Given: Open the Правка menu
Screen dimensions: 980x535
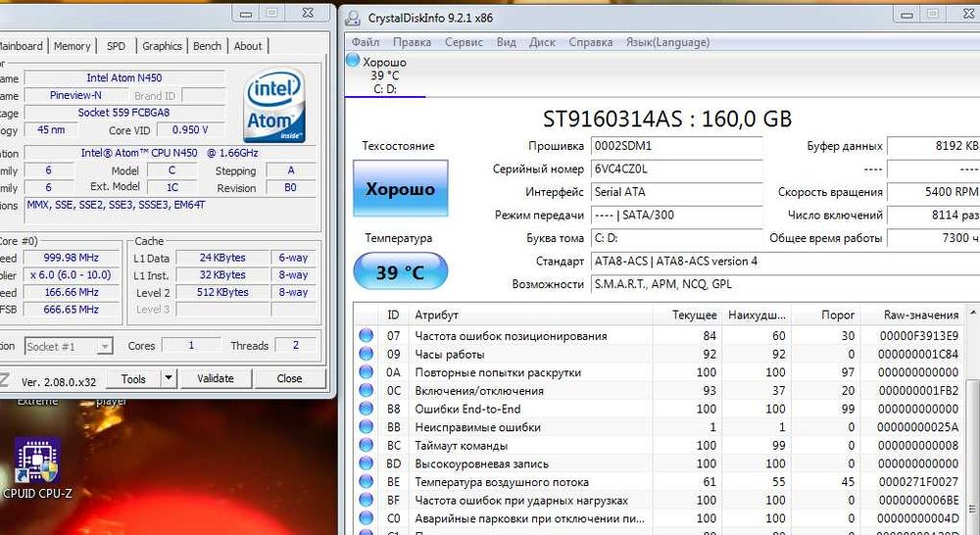Looking at the screenshot, I should click(412, 42).
